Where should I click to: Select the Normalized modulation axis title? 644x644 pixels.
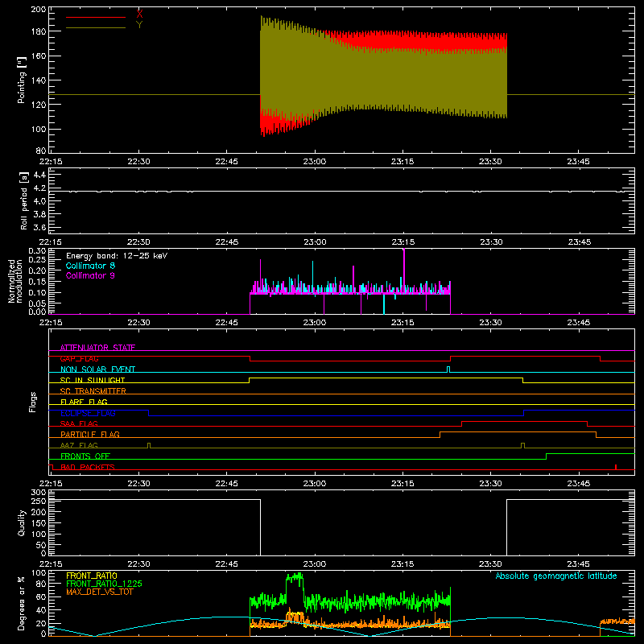click(x=14, y=281)
